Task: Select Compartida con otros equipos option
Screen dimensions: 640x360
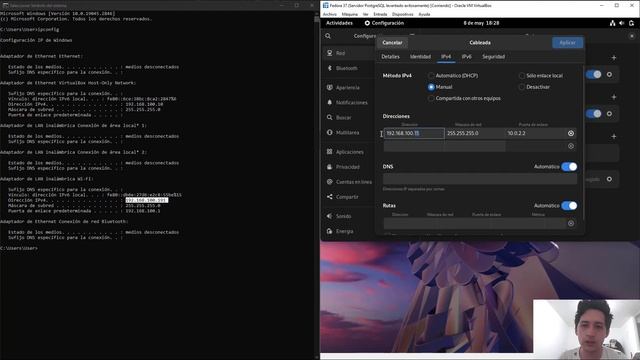Action: [464, 98]
